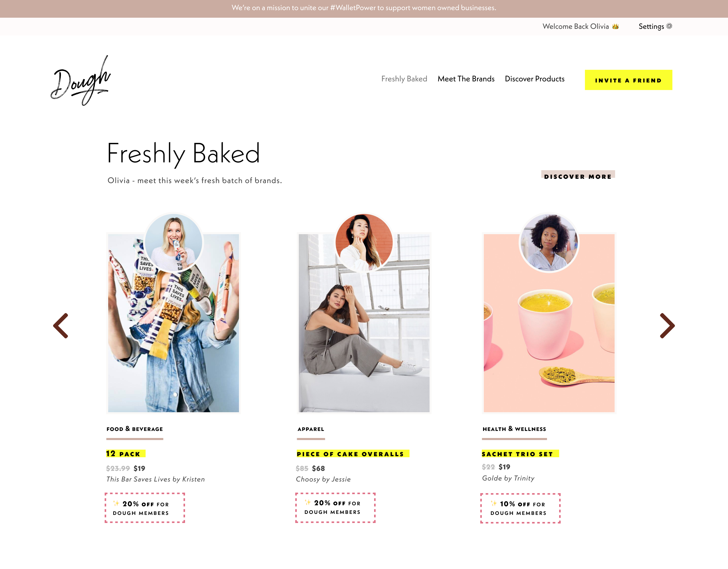Open the Freshly Baked nav item
Image resolution: width=728 pixels, height=569 pixels.
pyautogui.click(x=404, y=79)
